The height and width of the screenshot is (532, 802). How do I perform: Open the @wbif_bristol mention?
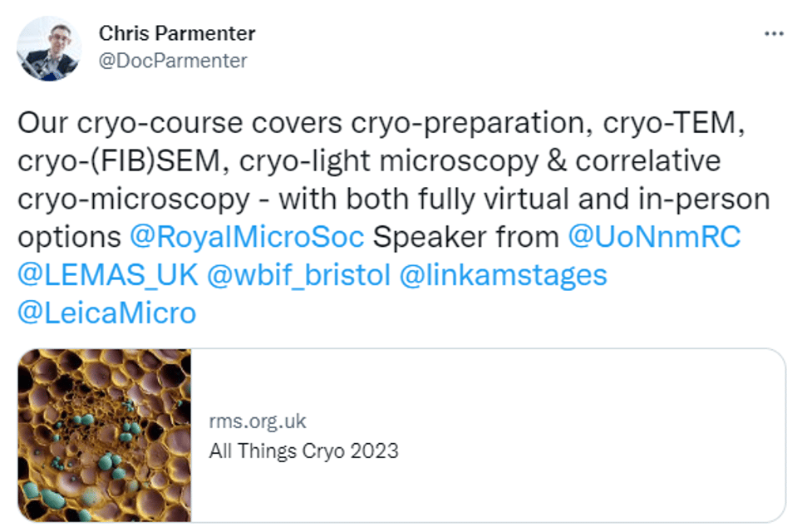click(x=298, y=275)
